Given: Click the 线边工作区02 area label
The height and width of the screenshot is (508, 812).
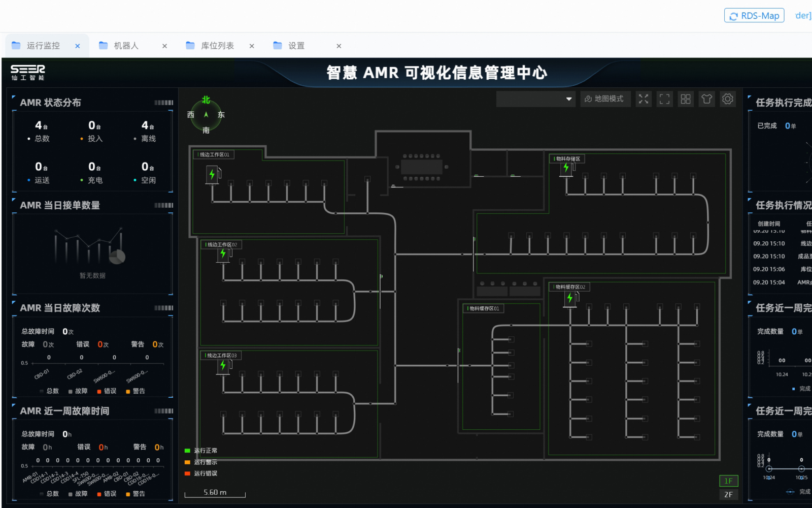Looking at the screenshot, I should [221, 244].
